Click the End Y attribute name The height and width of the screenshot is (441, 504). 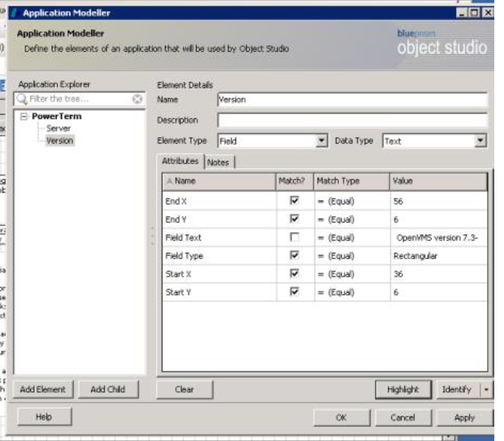point(176,220)
